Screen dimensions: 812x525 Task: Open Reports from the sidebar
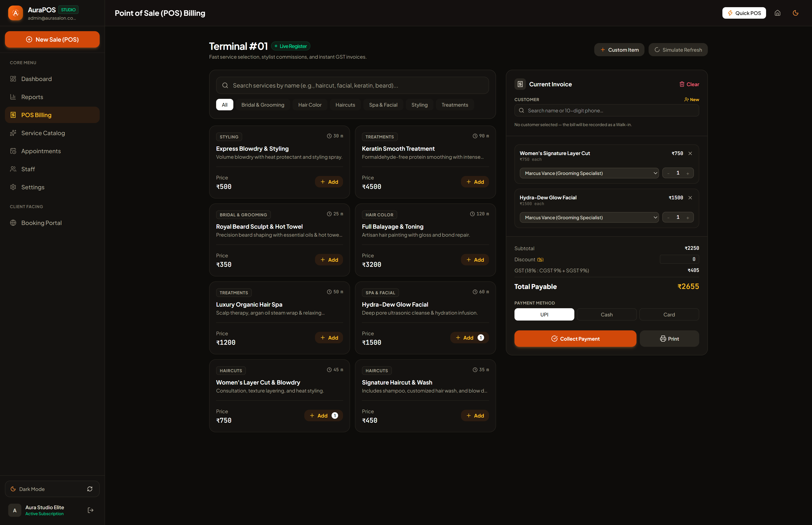click(x=52, y=97)
